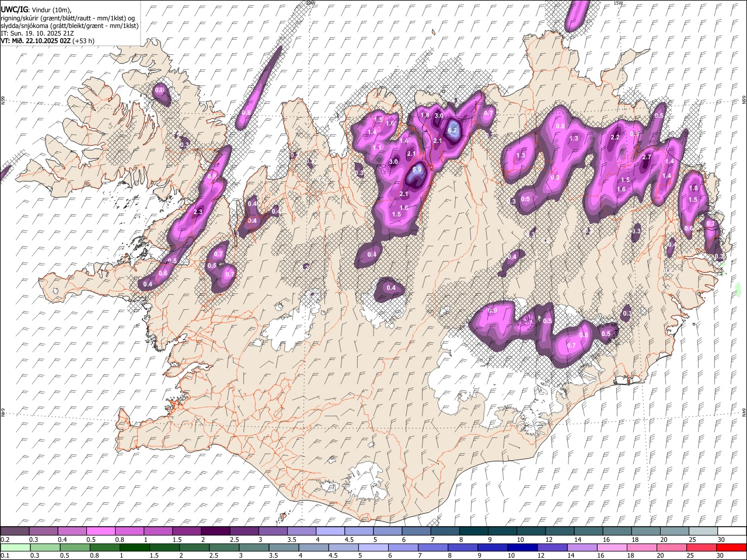Click the '2.7' snowfall value on the map

point(647,157)
